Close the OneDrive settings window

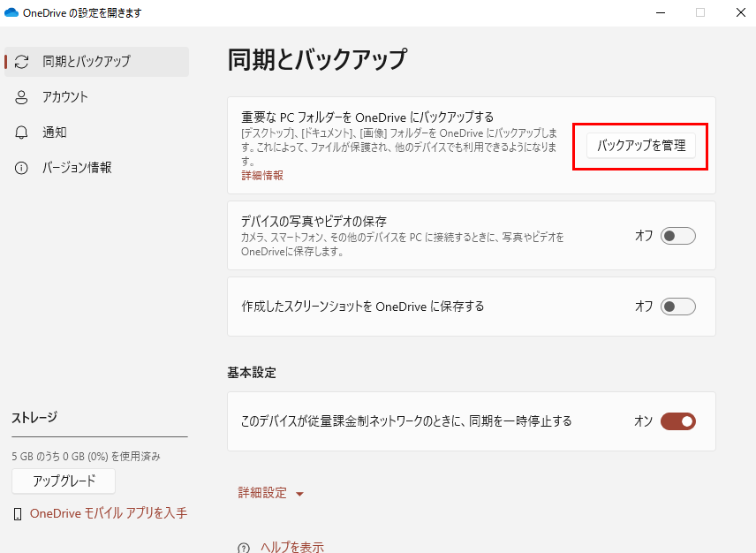741,12
